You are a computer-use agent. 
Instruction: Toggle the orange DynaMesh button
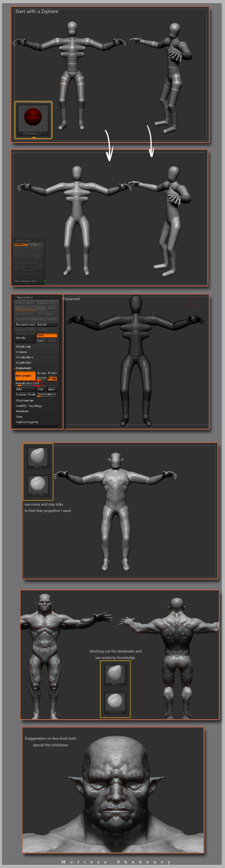tap(25, 376)
